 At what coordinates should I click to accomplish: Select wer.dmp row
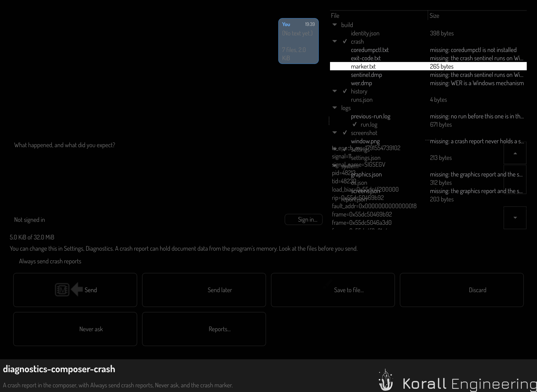tap(428, 83)
